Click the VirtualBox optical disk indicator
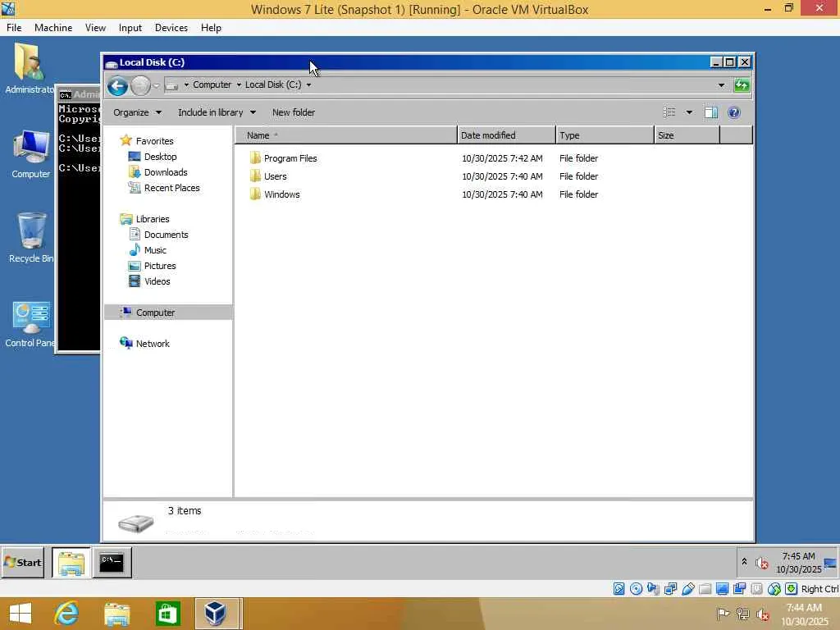Image resolution: width=840 pixels, height=630 pixels. [x=636, y=589]
